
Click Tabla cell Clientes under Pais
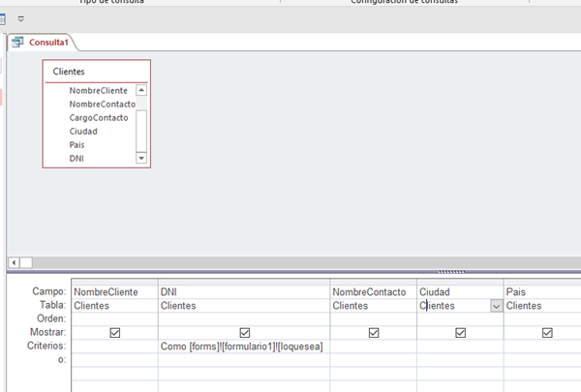(542, 306)
